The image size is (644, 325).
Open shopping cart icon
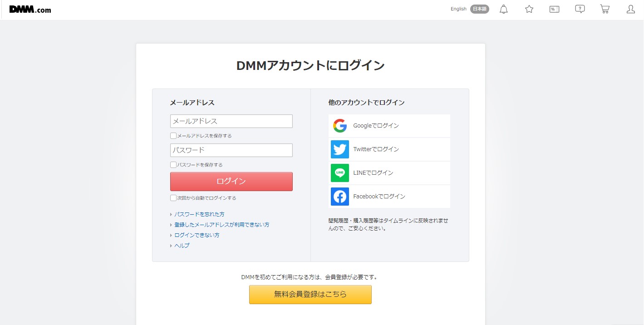click(x=605, y=9)
